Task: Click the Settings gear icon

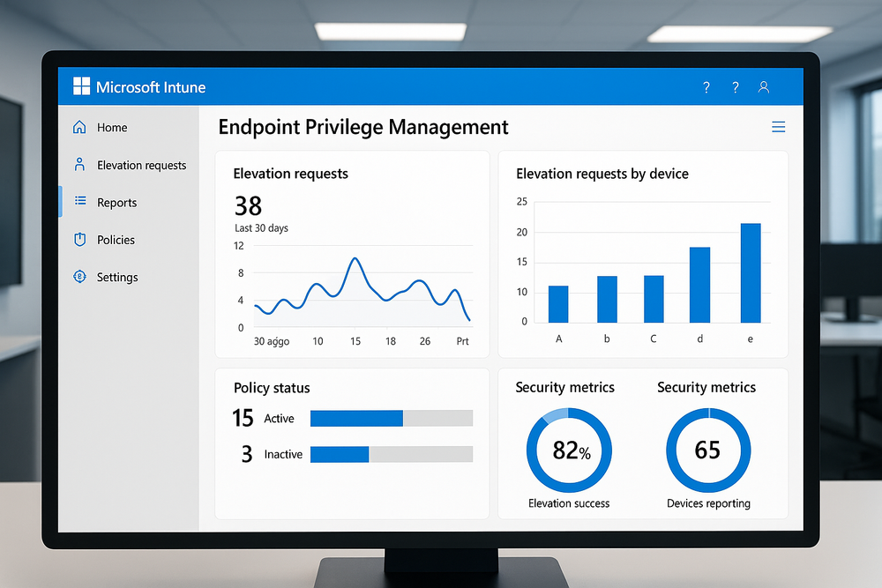Action: click(x=80, y=277)
